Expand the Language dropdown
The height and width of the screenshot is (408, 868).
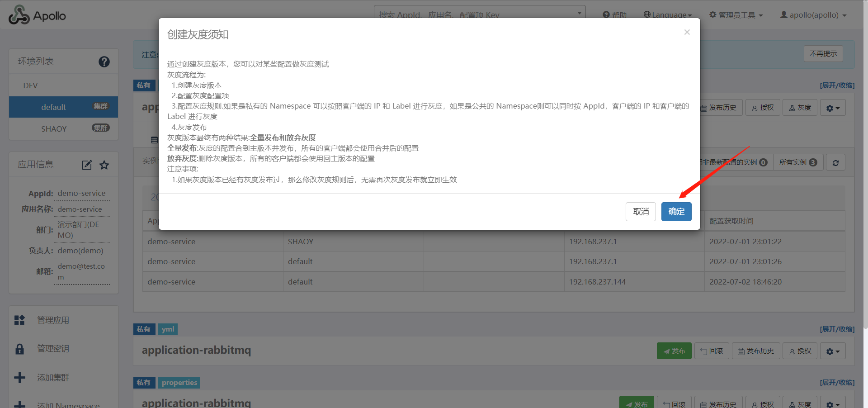[x=667, y=15]
